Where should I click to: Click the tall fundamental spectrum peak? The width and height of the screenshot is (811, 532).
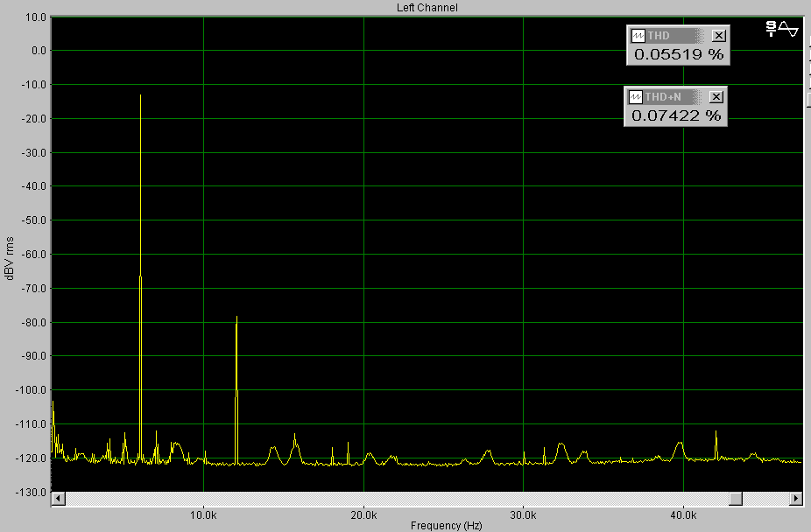pyautogui.click(x=140, y=279)
